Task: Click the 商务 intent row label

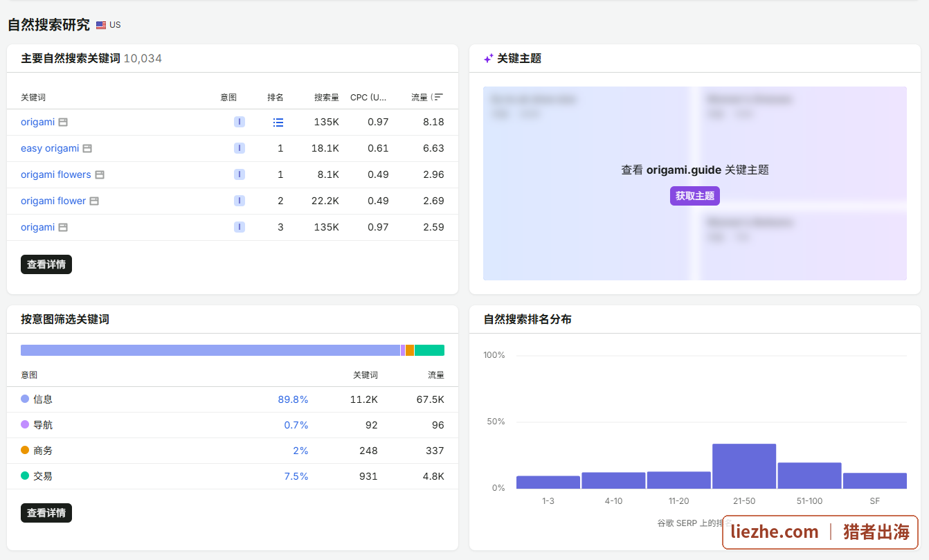Action: (x=43, y=451)
